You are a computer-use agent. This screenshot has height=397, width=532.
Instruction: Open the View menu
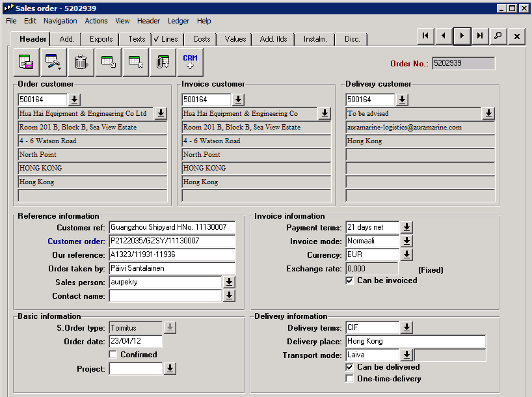[x=122, y=21]
